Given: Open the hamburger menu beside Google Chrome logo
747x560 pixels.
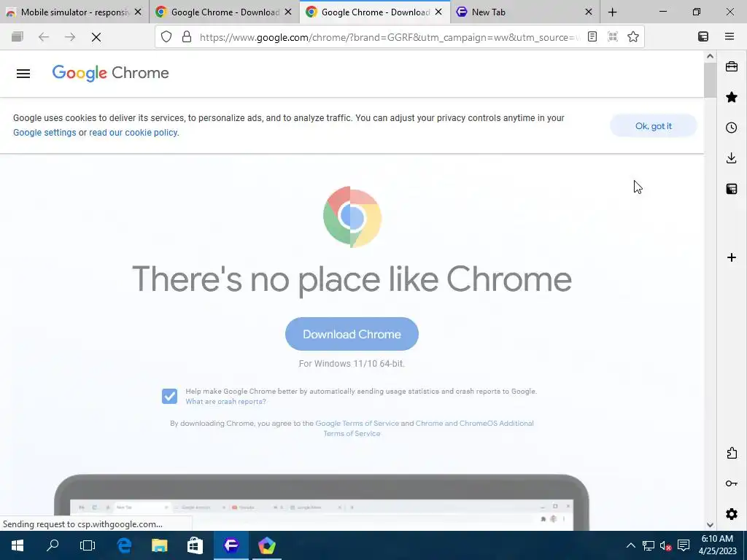Looking at the screenshot, I should (x=23, y=74).
